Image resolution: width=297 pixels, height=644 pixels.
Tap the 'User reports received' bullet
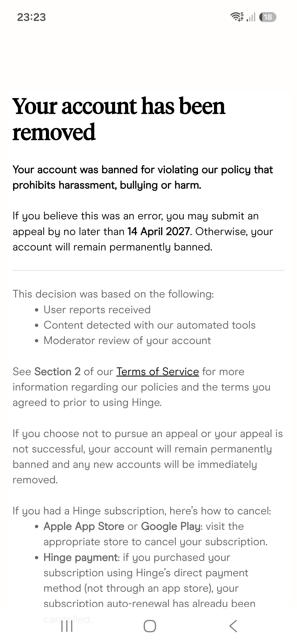(x=97, y=310)
